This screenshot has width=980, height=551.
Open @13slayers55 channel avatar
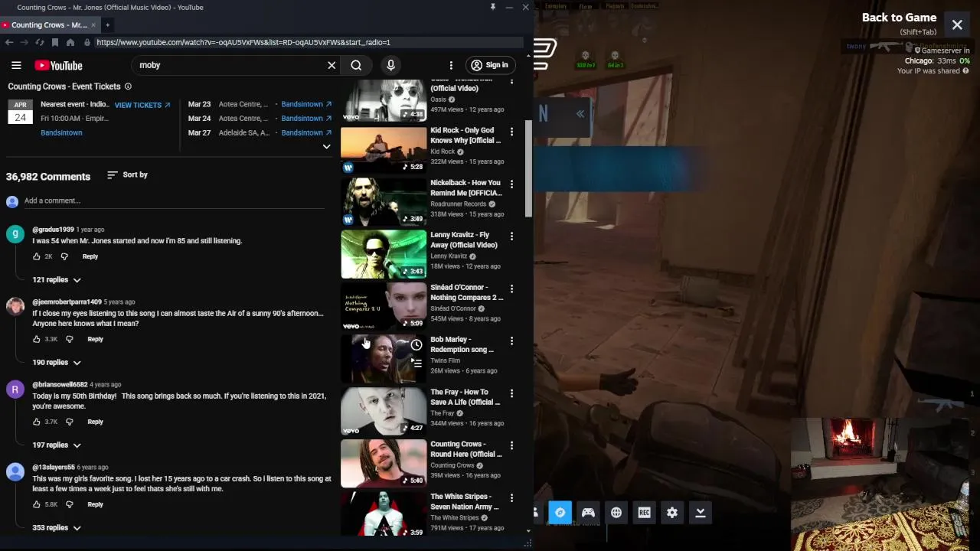click(15, 471)
